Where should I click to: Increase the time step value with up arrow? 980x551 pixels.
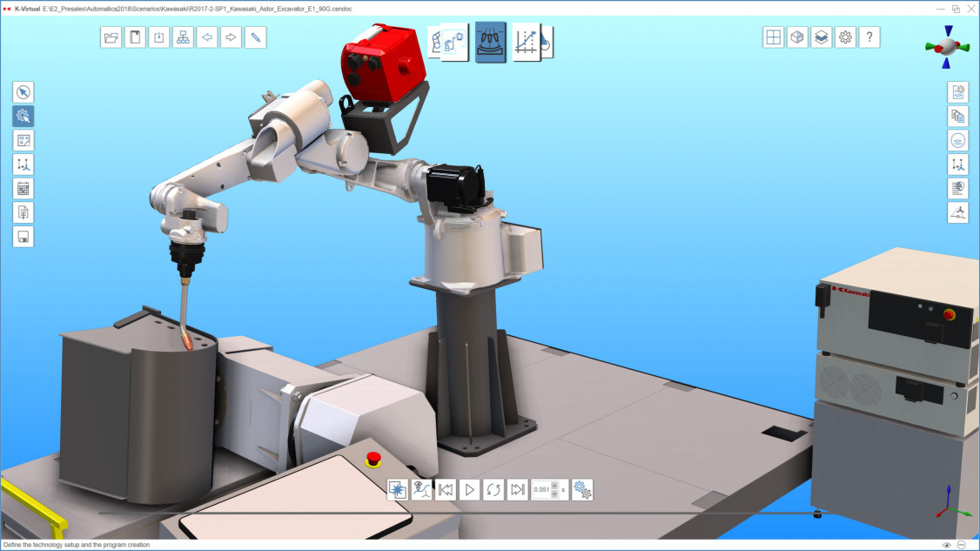pos(554,485)
